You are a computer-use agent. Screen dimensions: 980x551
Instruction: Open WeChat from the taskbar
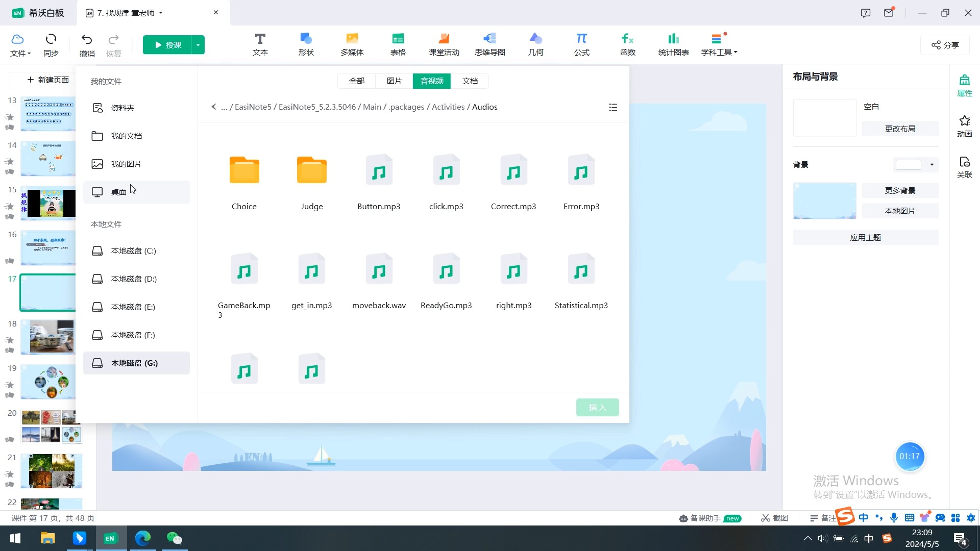pos(174,538)
